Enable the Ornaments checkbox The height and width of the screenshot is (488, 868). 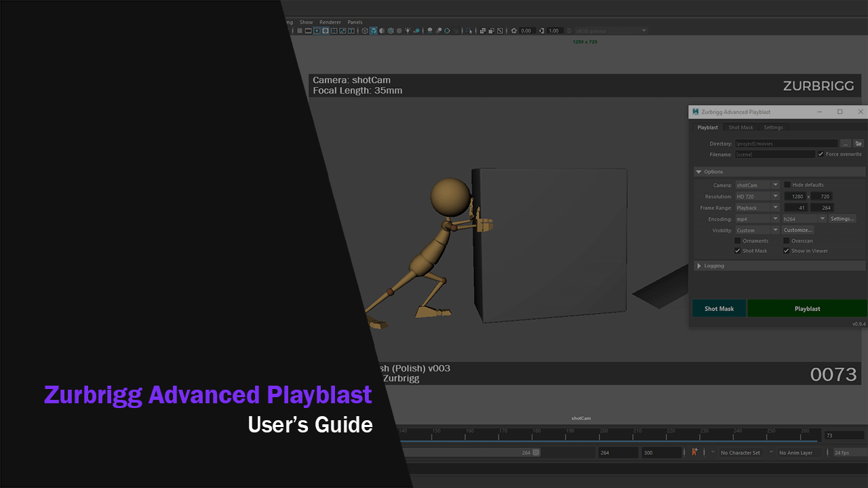738,241
